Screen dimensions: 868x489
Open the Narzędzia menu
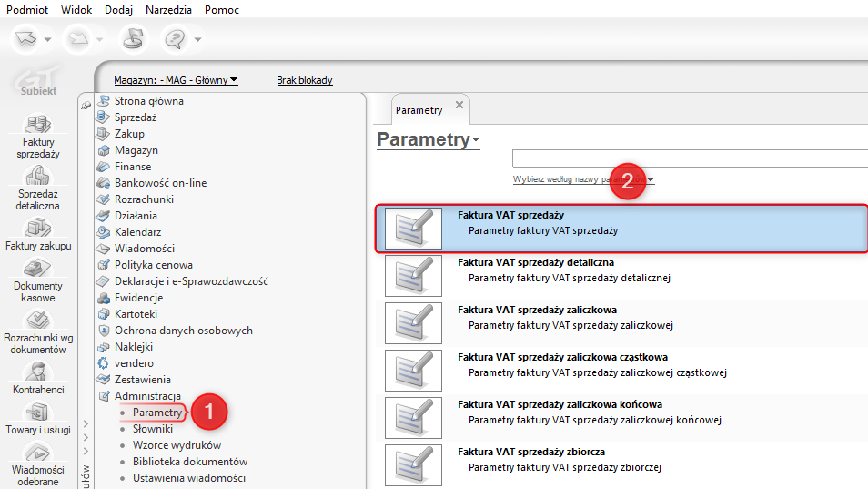pos(168,10)
